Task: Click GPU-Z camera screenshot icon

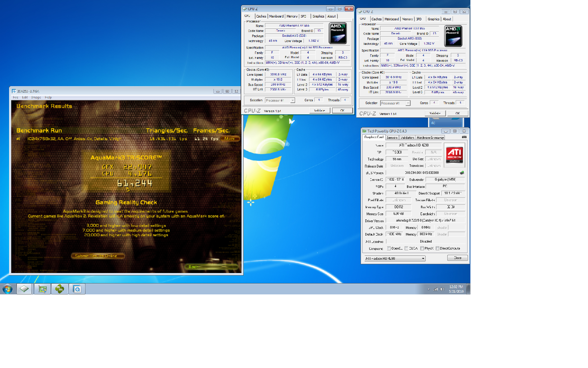Action: [464, 137]
